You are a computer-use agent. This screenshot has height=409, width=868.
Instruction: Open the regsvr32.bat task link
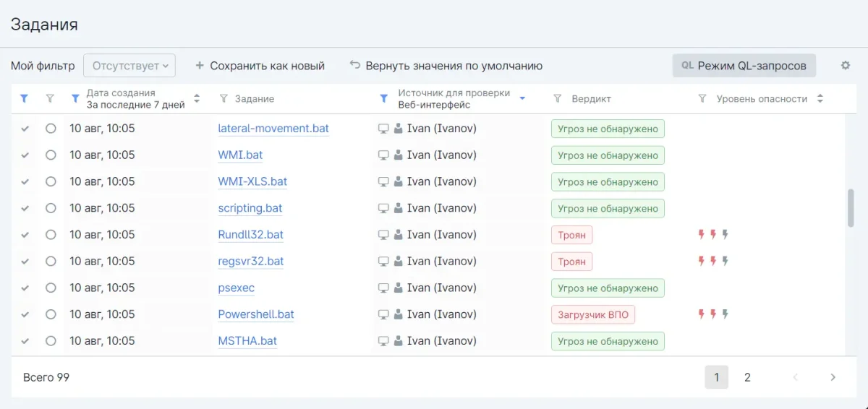[251, 261]
